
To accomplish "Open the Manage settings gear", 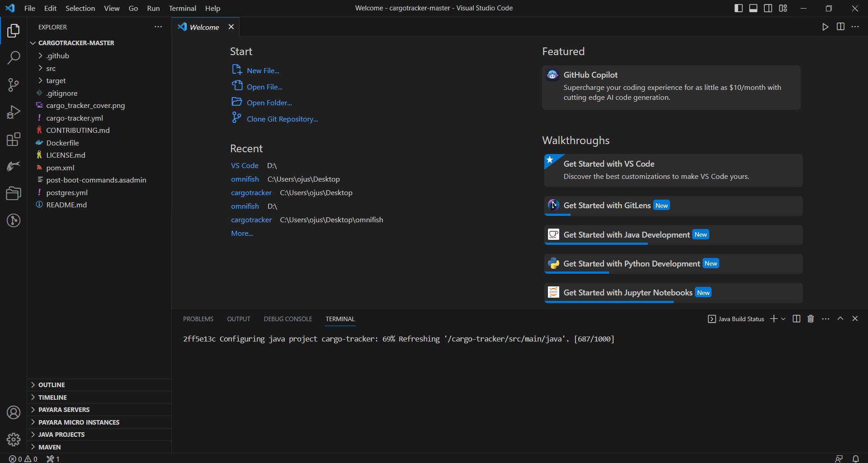I will point(14,439).
